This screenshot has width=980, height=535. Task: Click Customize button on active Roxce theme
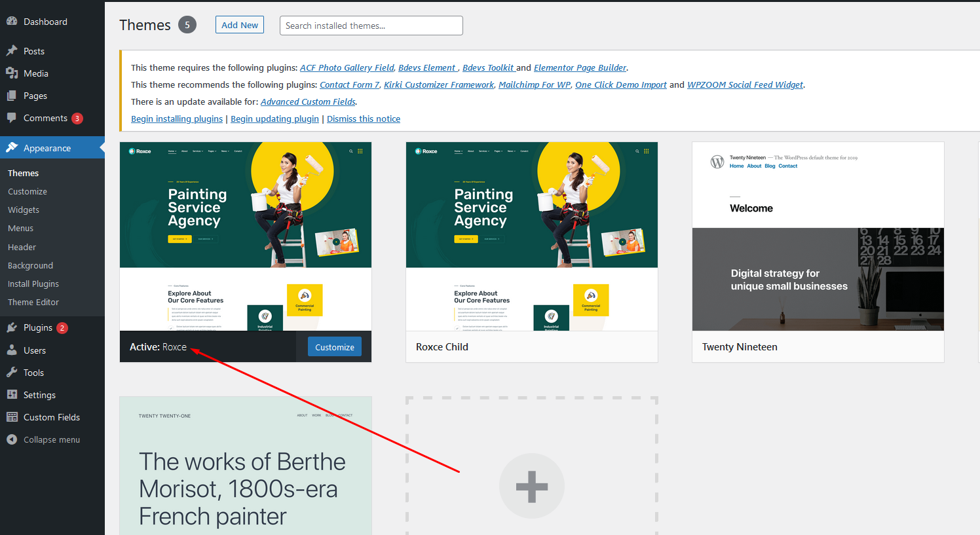click(335, 347)
